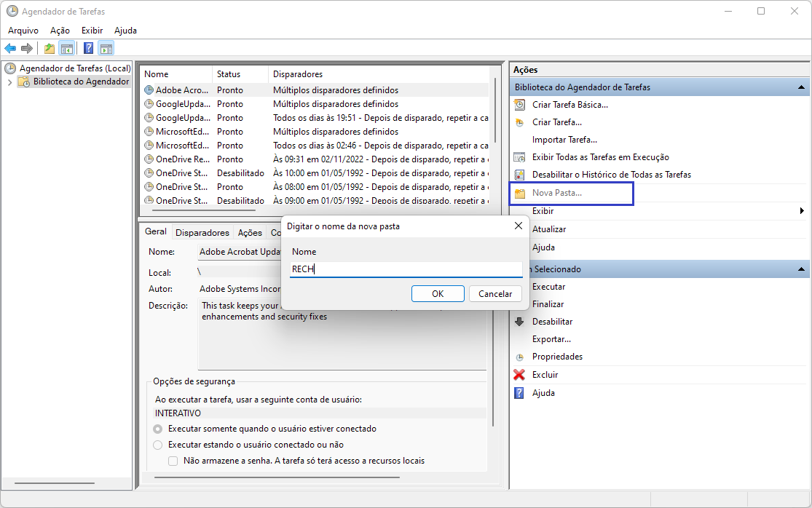Click the clock icon of Adobe Acro... task
This screenshot has width=812, height=508.
click(x=149, y=90)
